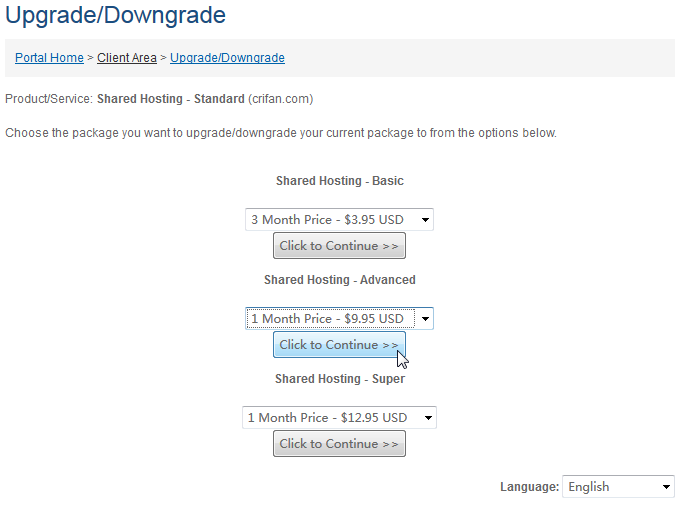Go to the Client Area breadcrumb link
686x508 pixels.
point(126,58)
